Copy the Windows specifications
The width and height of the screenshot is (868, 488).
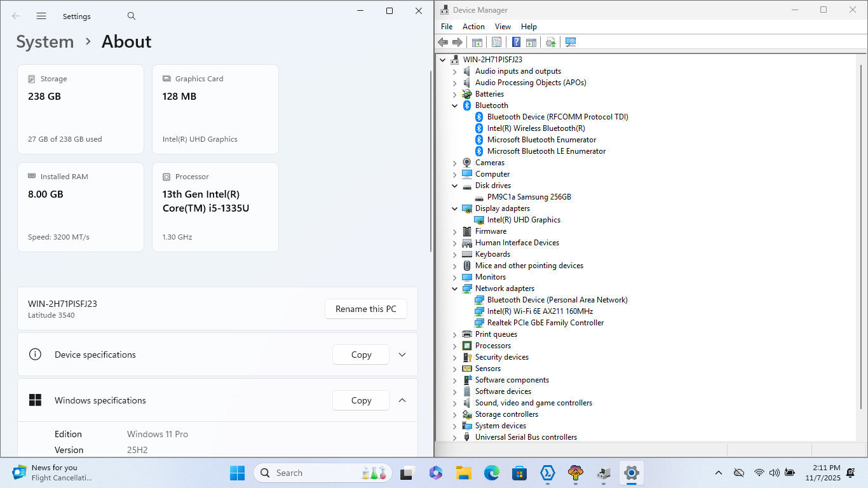coord(361,400)
